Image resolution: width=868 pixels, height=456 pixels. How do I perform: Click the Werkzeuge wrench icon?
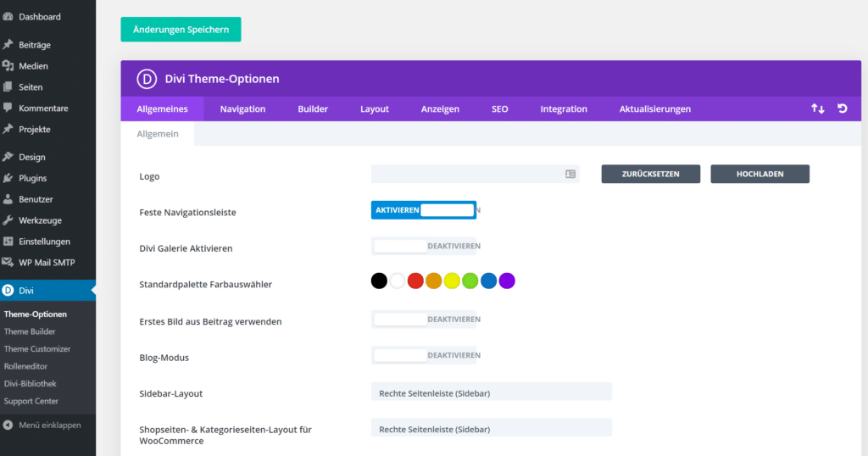tap(8, 220)
